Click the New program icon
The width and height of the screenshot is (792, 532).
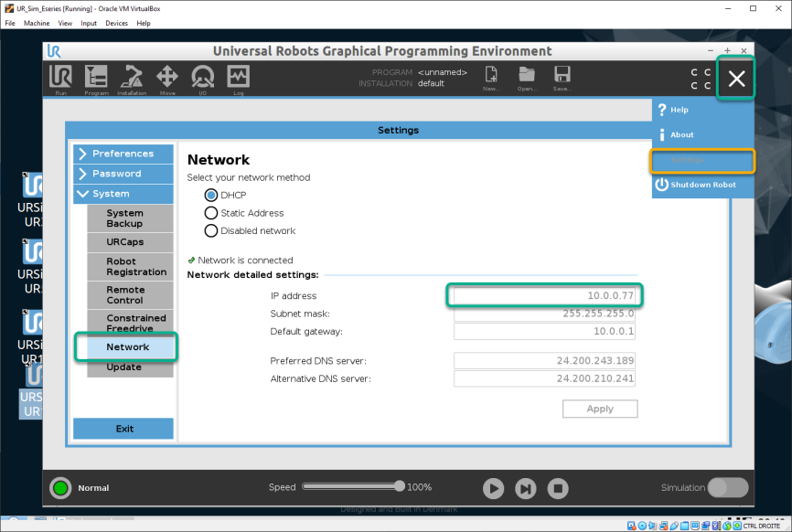pyautogui.click(x=491, y=79)
